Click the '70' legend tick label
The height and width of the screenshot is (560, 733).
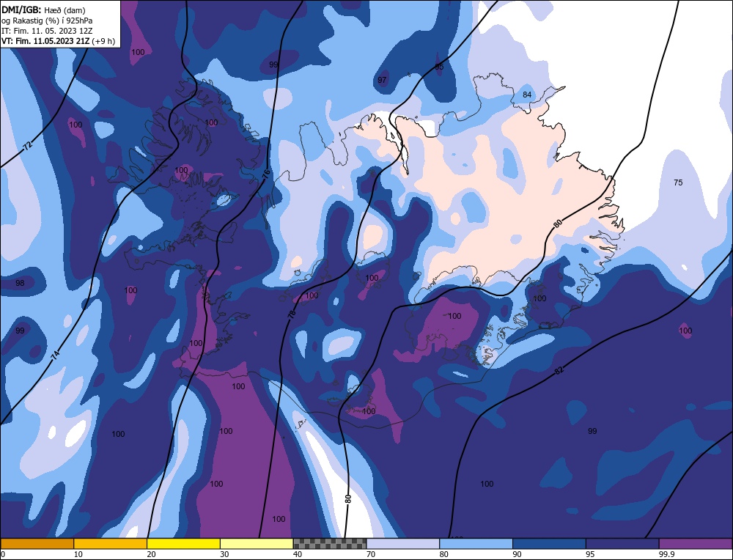(371, 554)
